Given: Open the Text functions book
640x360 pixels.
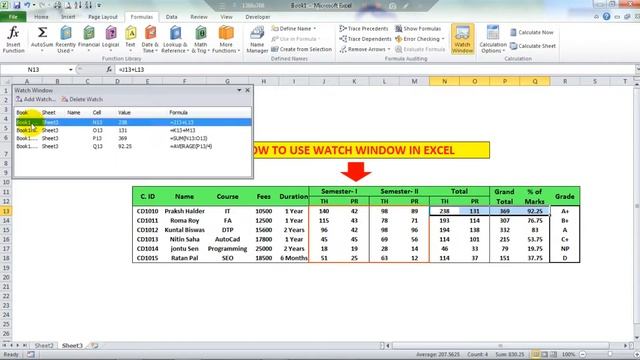Looking at the screenshot, I should coord(130,39).
